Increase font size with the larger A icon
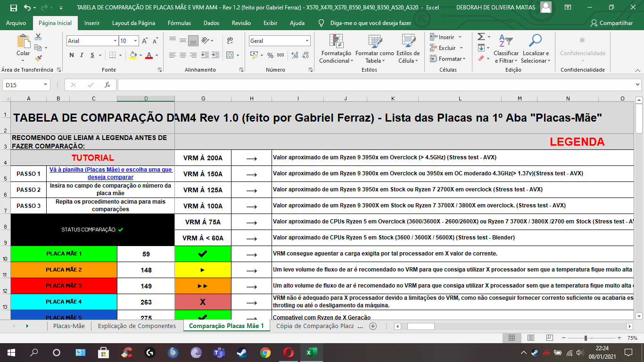The width and height of the screenshot is (644, 362). pyautogui.click(x=145, y=41)
